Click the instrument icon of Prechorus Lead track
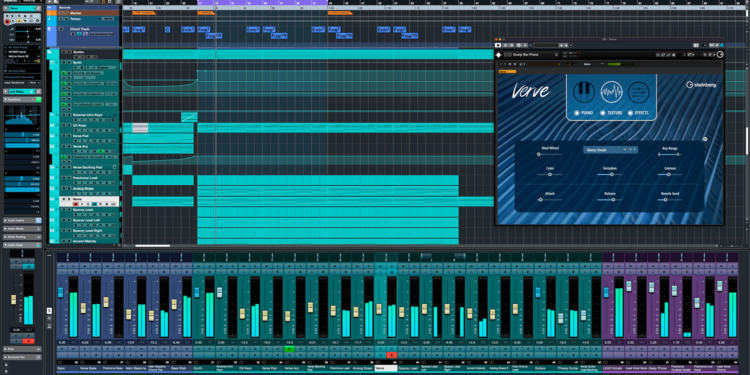This screenshot has width=750, height=375. pyautogui.click(x=52, y=177)
